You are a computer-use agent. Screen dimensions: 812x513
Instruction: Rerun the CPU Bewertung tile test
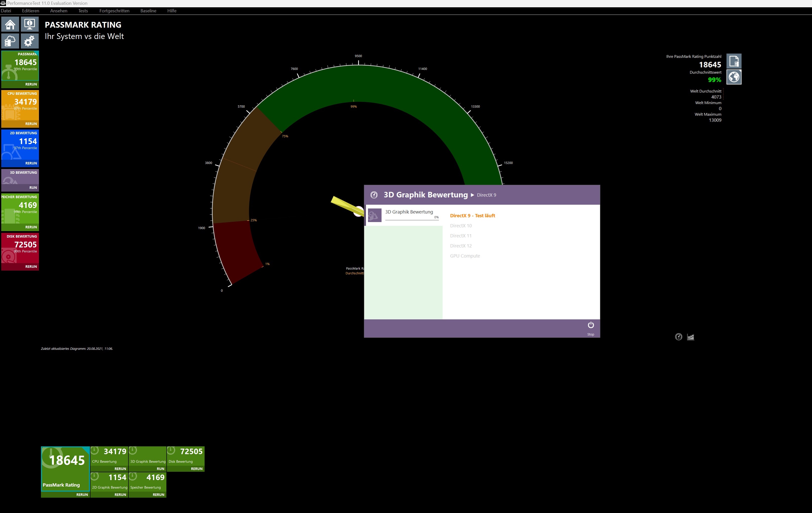click(x=31, y=124)
